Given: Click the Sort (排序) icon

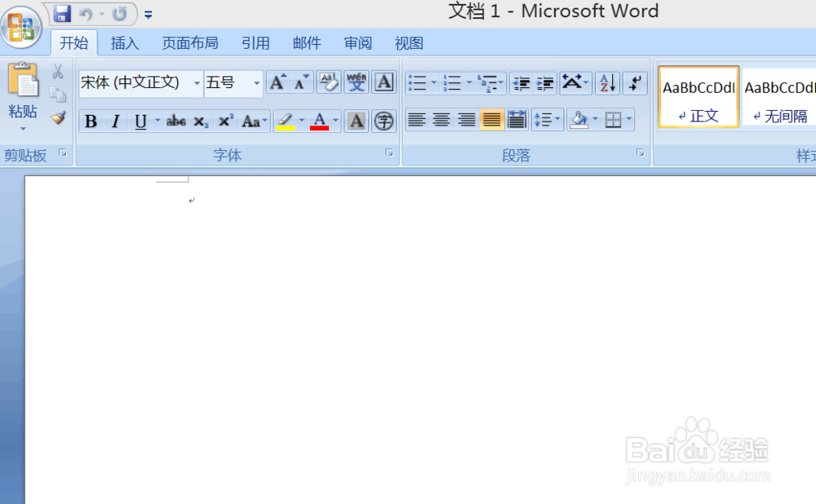Looking at the screenshot, I should [x=608, y=82].
